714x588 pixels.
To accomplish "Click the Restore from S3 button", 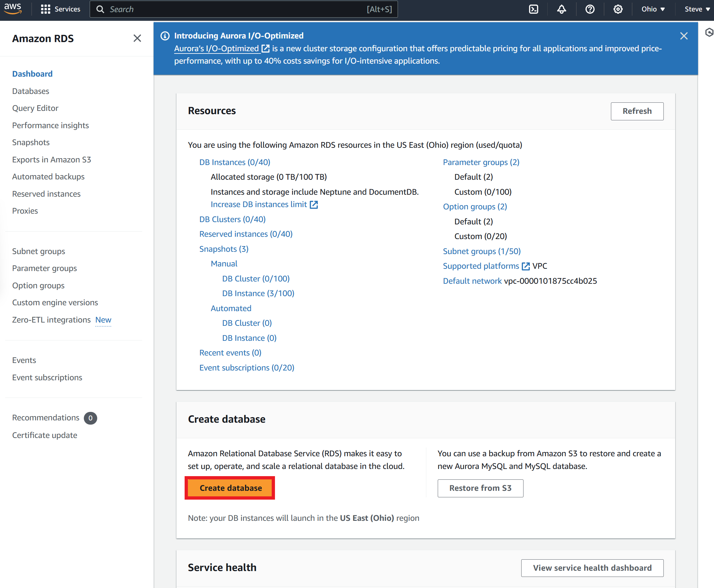I will click(480, 488).
